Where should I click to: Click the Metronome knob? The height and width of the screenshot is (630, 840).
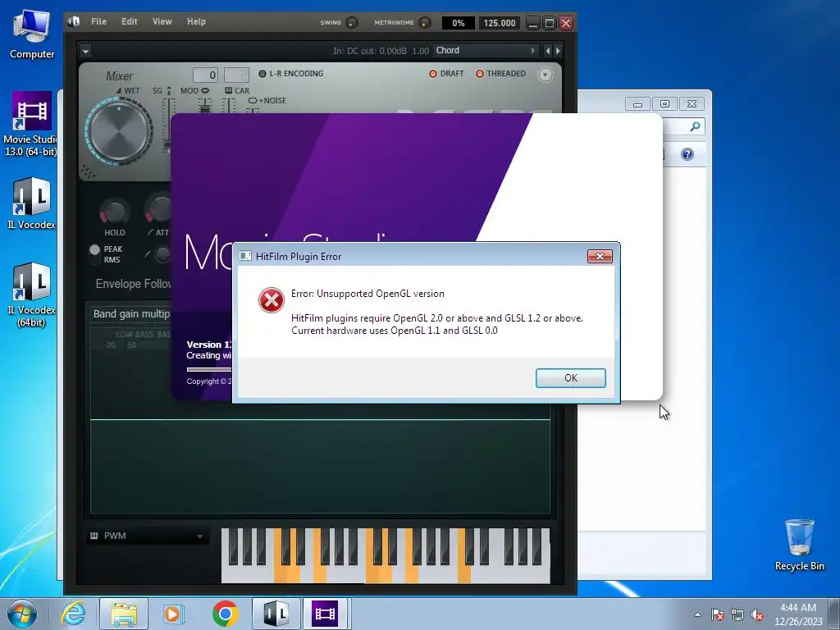pos(425,22)
